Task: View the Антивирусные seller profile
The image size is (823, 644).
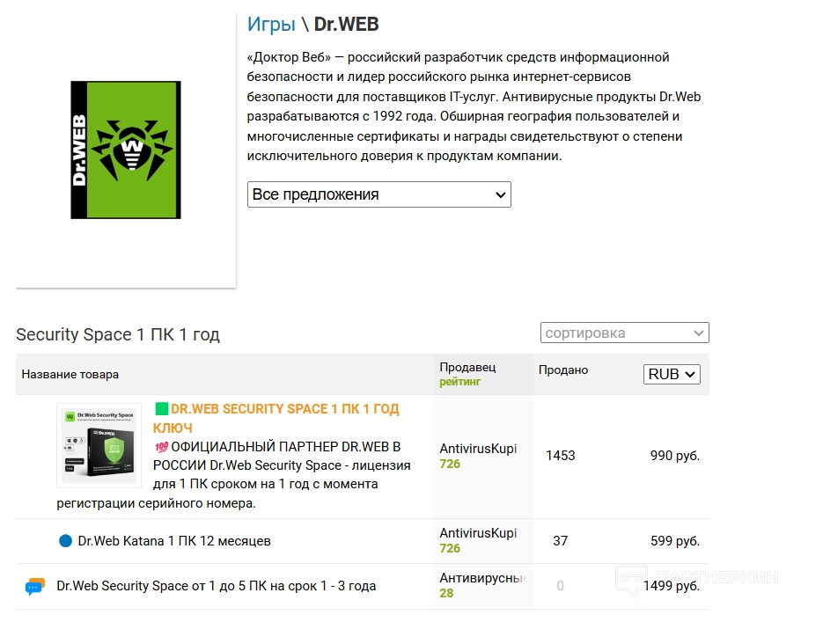Action: point(483,578)
